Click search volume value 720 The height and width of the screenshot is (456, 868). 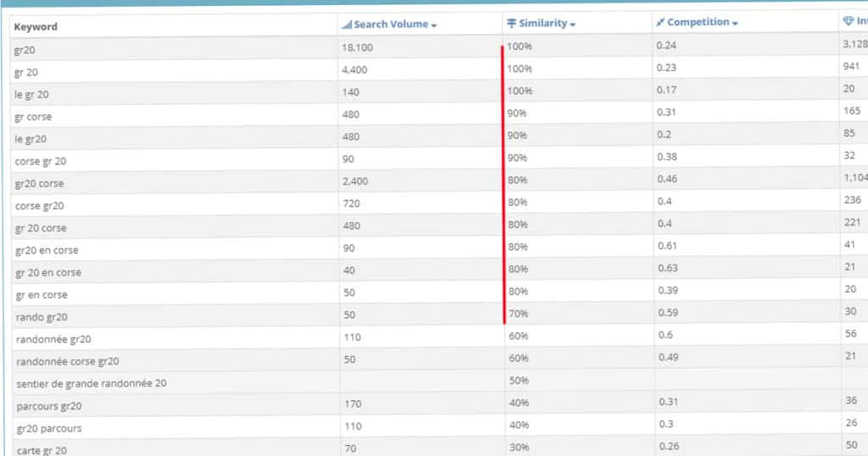tap(351, 203)
